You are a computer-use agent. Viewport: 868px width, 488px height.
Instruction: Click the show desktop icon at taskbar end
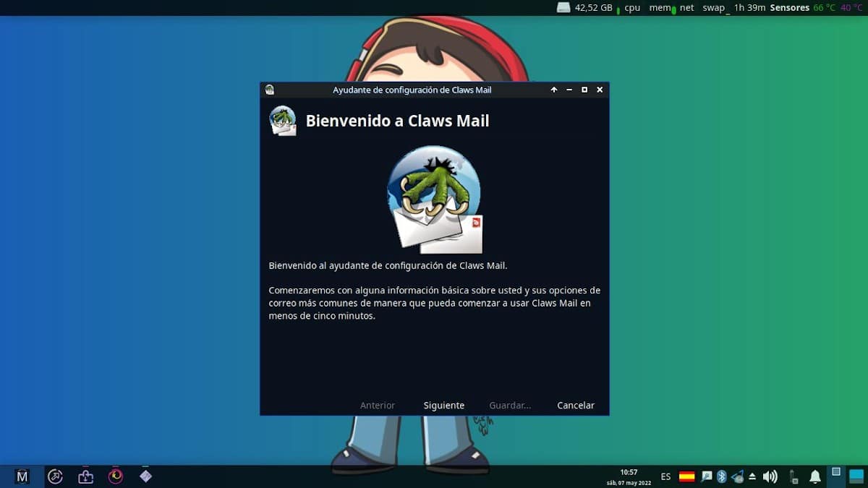(856, 476)
